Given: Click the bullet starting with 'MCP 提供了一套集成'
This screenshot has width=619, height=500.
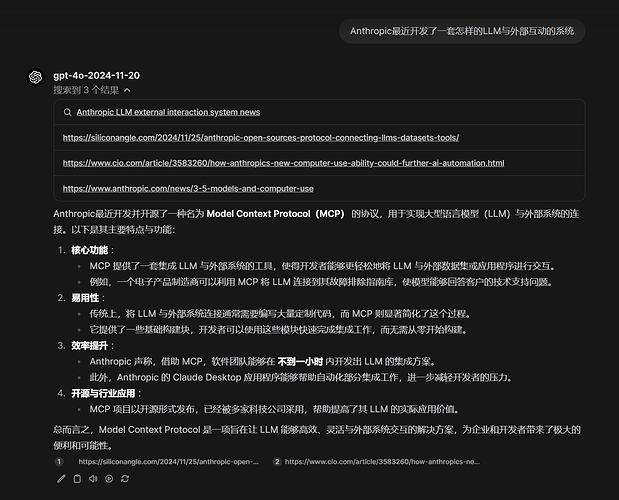Looking at the screenshot, I should pyautogui.click(x=323, y=266).
